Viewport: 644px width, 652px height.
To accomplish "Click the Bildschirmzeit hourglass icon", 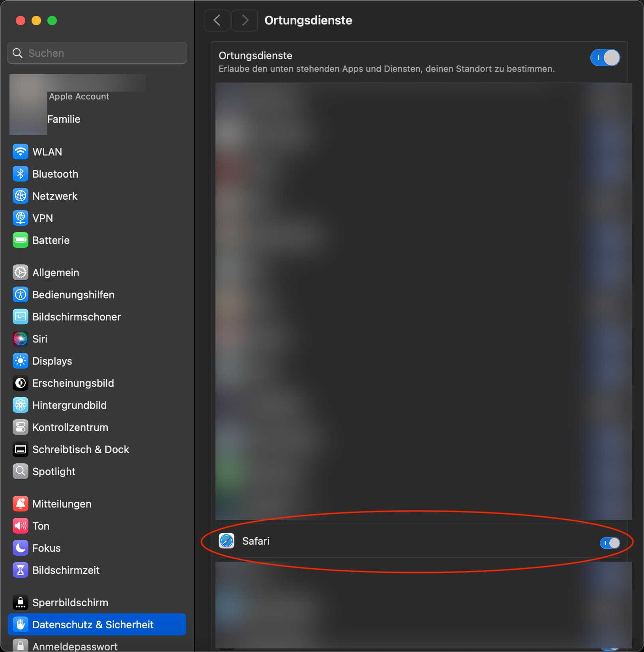I will (21, 570).
